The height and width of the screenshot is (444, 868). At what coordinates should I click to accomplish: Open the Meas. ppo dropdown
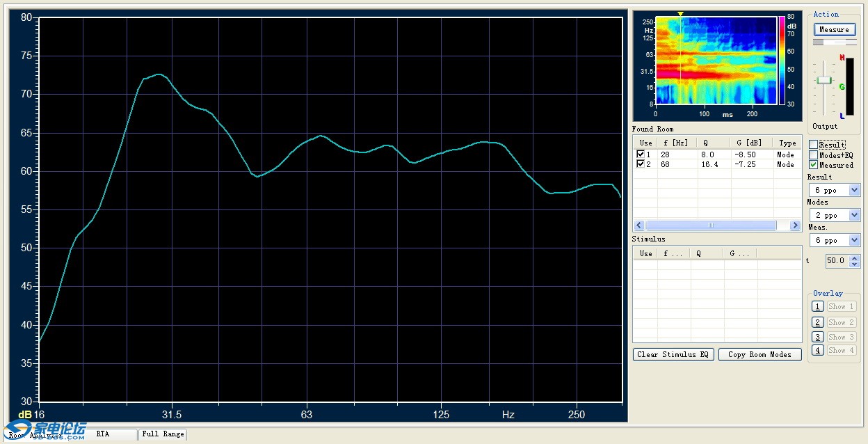tap(855, 240)
